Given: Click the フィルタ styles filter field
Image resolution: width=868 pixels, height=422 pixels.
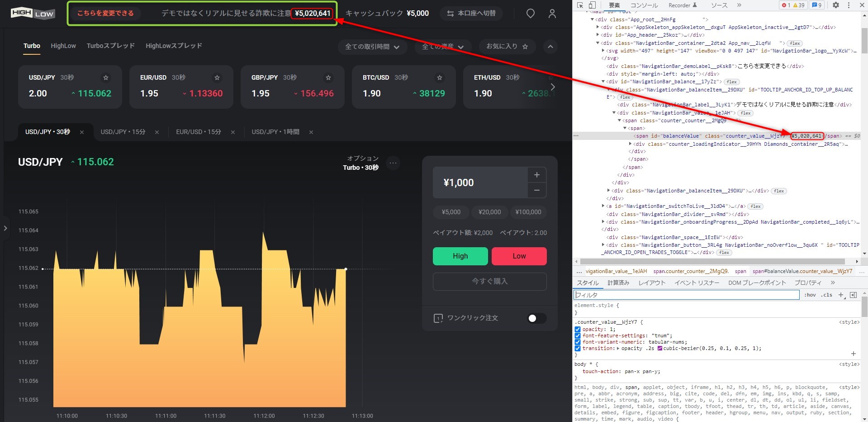Looking at the screenshot, I should (x=686, y=295).
